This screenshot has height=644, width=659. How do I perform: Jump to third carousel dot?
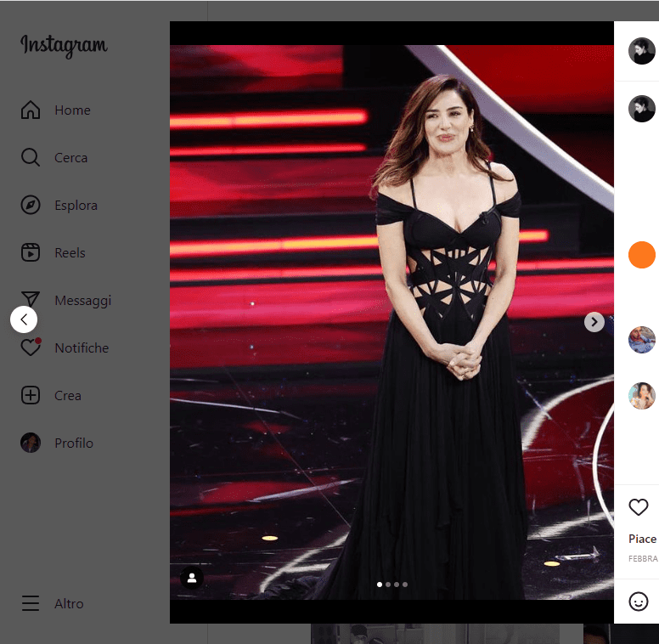coord(397,585)
